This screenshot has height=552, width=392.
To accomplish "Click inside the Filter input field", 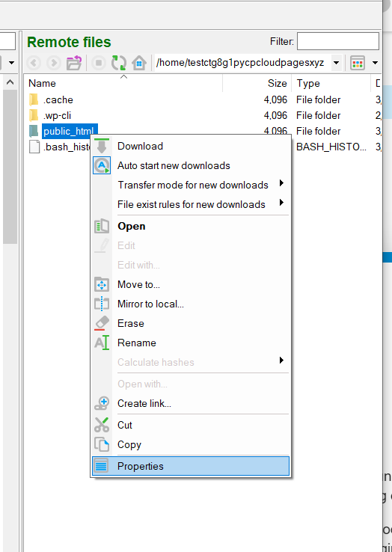I will point(338,41).
